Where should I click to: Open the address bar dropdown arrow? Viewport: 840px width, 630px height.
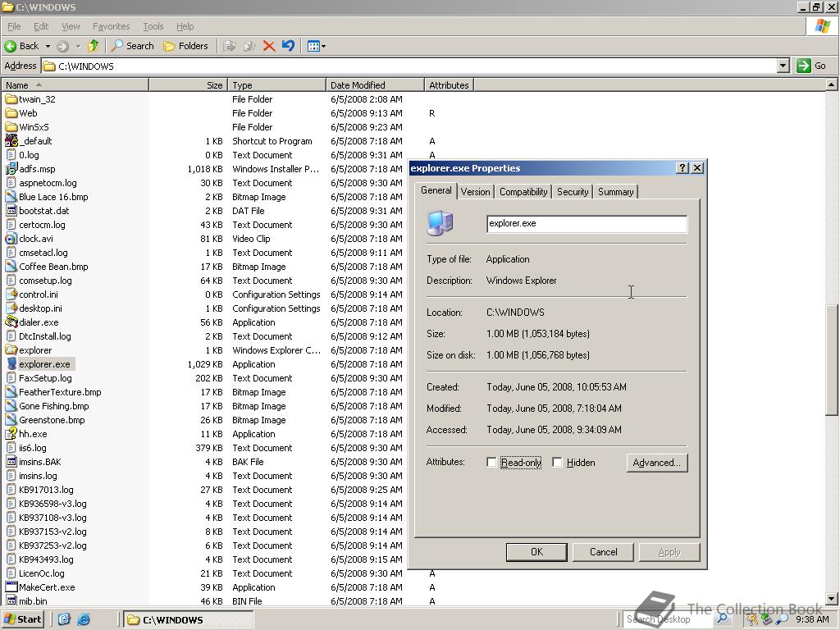[783, 66]
